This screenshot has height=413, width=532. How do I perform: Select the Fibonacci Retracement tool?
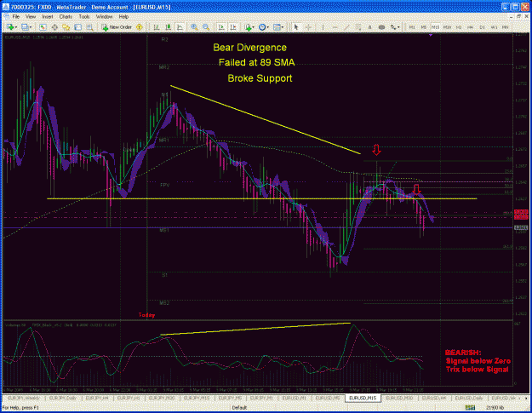click(x=358, y=27)
